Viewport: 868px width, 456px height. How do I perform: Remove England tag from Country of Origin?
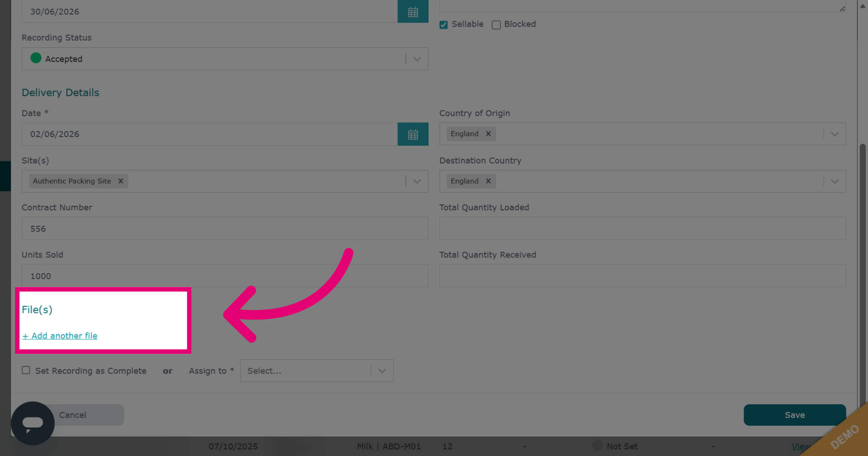pyautogui.click(x=488, y=134)
